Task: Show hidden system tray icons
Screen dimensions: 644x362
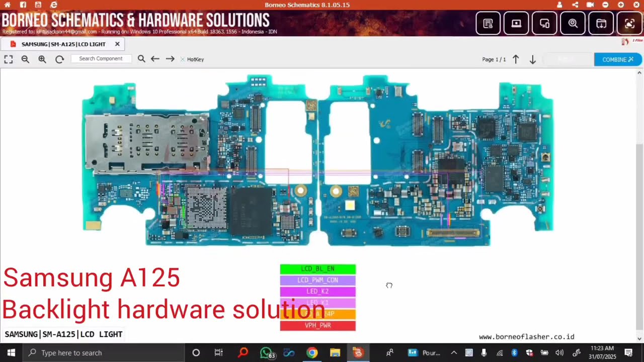Action: pos(453,352)
